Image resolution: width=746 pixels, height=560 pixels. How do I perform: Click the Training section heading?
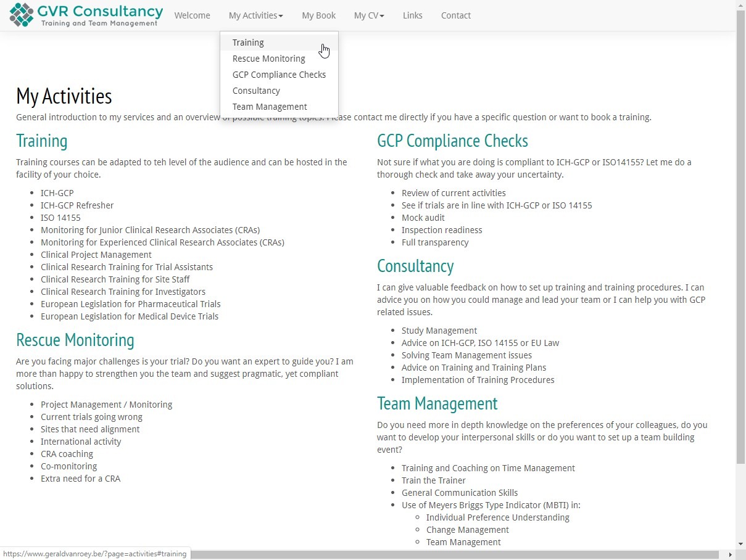tap(41, 141)
